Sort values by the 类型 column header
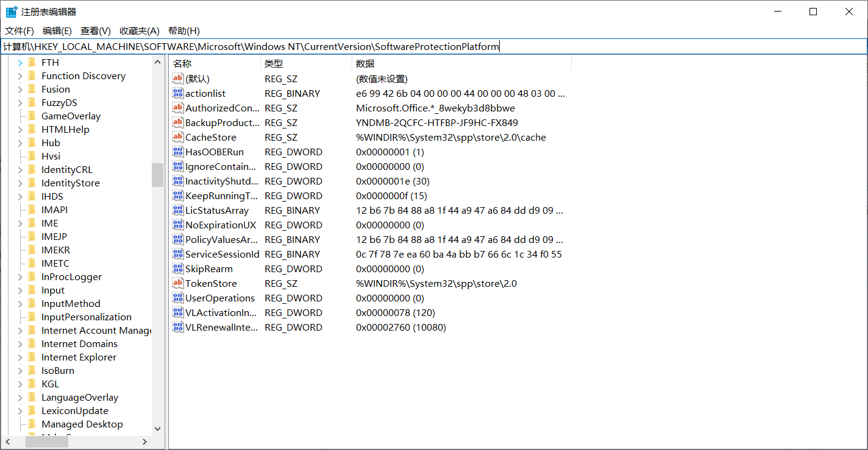This screenshot has height=450, width=868. (x=306, y=63)
